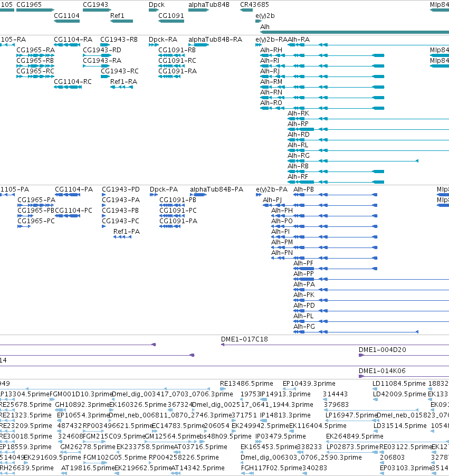Click the alphaTub84B-PA protein feature
The image size is (449, 476).
point(198,195)
